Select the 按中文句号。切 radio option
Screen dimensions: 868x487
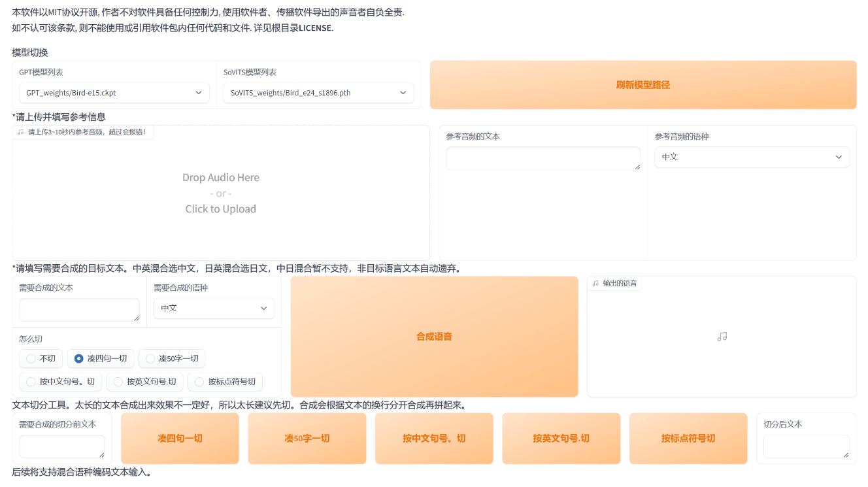click(x=31, y=382)
